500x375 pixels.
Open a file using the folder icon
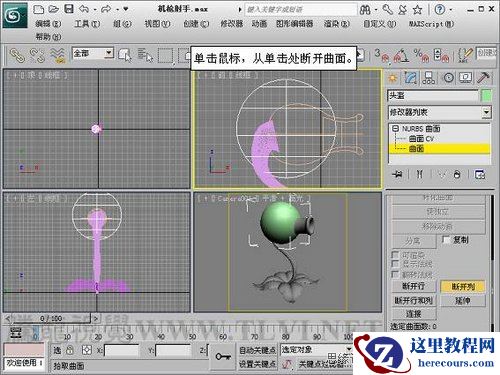(54, 9)
